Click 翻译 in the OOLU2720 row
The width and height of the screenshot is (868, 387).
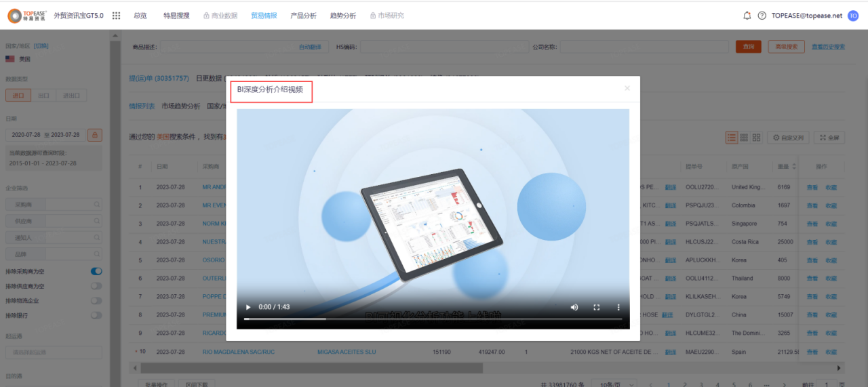point(671,187)
